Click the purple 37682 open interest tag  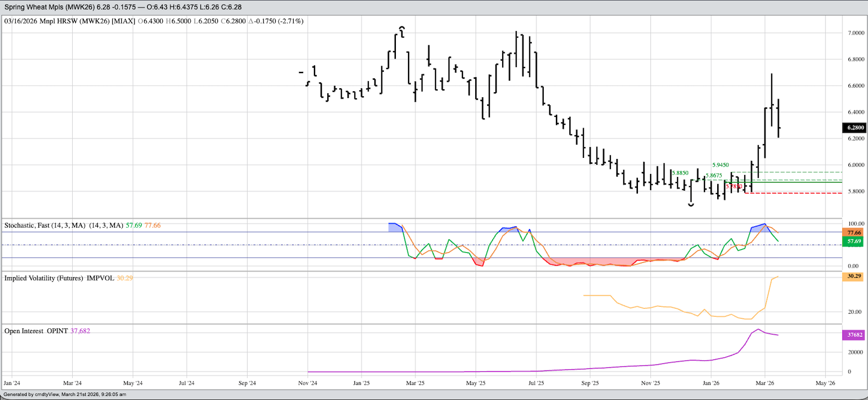[854, 335]
